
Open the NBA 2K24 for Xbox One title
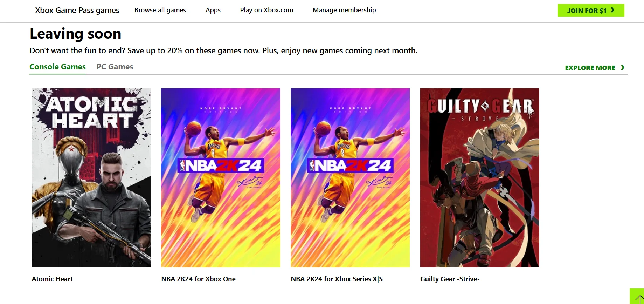pyautogui.click(x=198, y=279)
